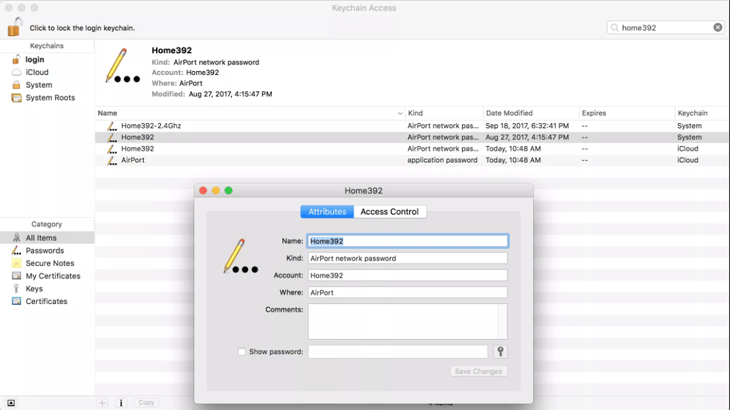
Task: Click the plus icon to add keychain item
Action: pos(102,403)
